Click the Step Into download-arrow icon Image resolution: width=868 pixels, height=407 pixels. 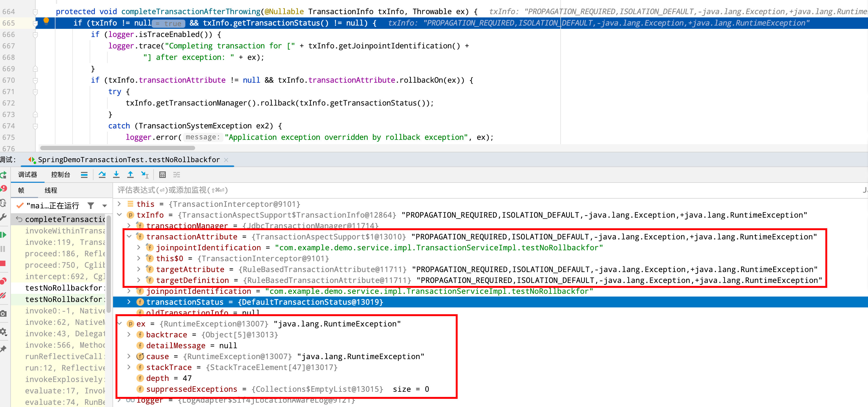click(116, 175)
